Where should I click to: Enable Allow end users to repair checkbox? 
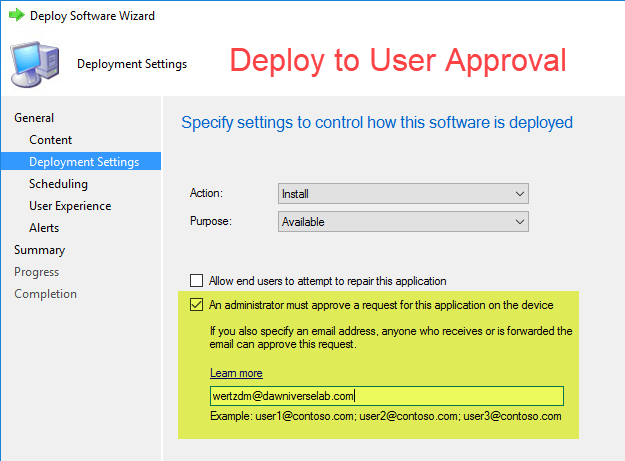(x=197, y=281)
